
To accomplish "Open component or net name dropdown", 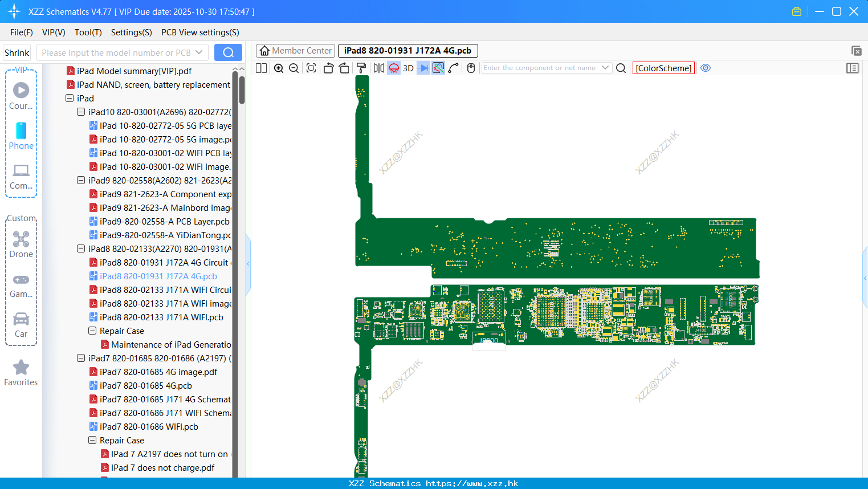I will [x=605, y=68].
